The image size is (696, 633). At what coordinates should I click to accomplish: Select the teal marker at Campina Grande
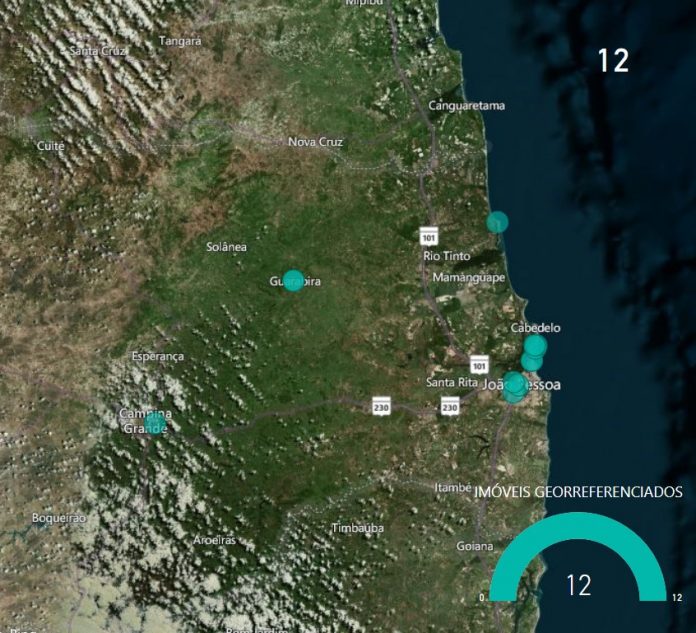click(x=155, y=423)
